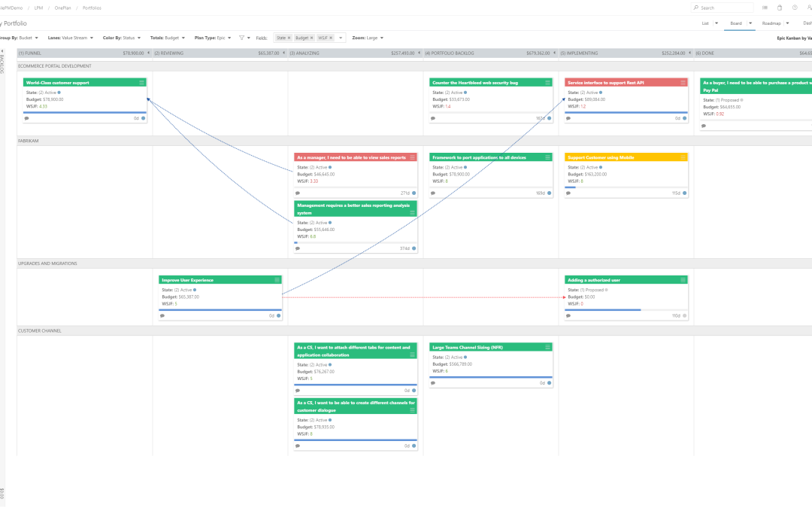Open hamburger menu on Service interface card

click(x=683, y=82)
